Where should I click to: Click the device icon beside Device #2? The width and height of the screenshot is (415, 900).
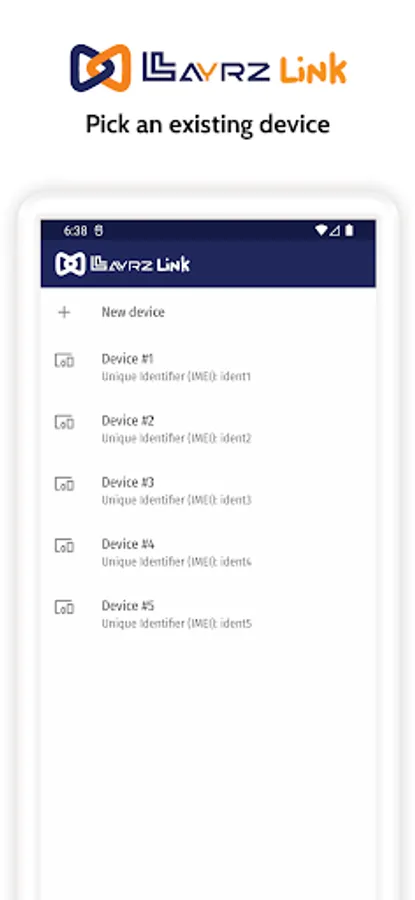coord(64,422)
